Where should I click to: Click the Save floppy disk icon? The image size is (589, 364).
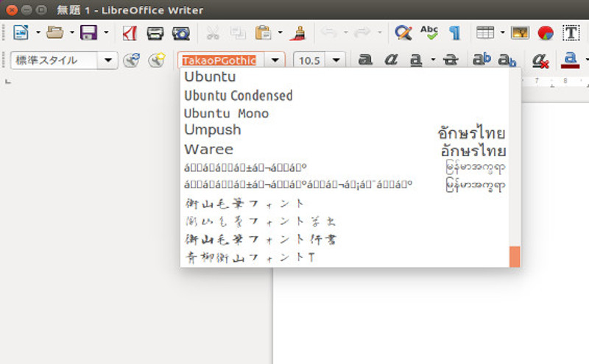[x=88, y=32]
